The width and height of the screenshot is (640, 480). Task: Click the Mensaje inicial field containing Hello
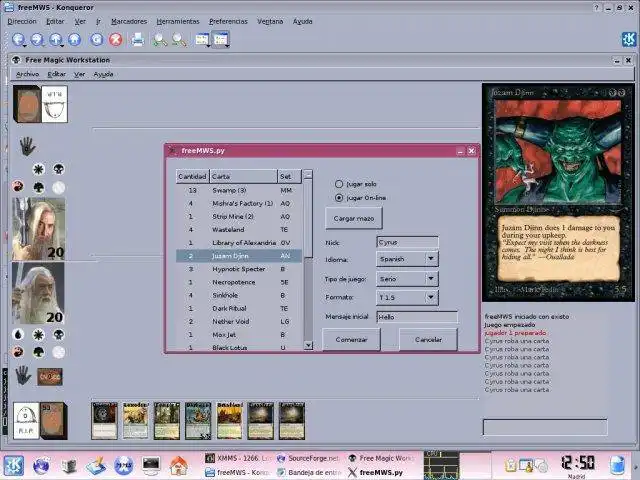pos(417,317)
